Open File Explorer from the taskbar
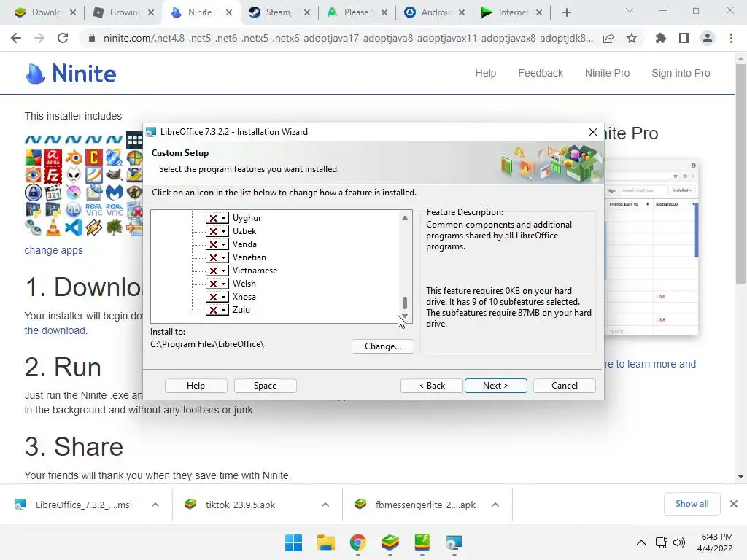The height and width of the screenshot is (560, 747). [326, 542]
